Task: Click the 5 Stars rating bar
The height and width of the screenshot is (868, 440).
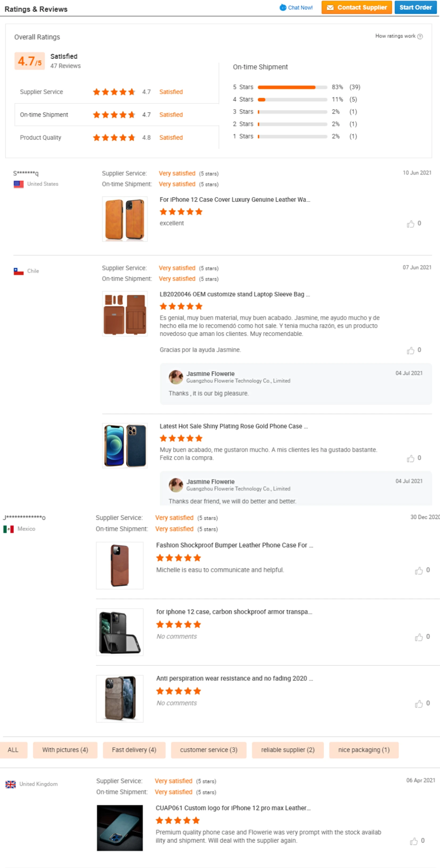Action: pyautogui.click(x=292, y=87)
